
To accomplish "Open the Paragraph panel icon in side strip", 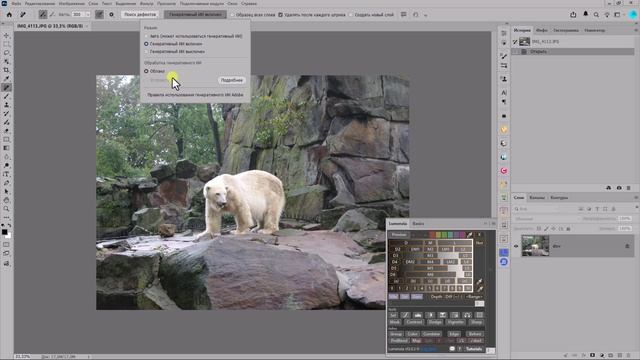I will 504,102.
